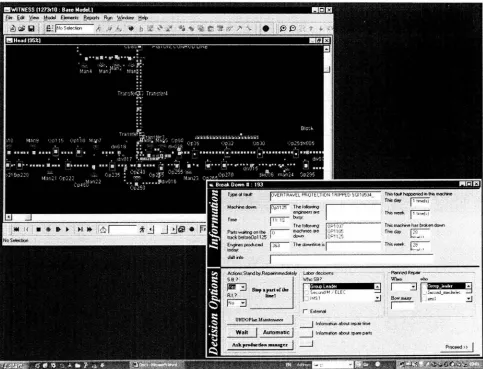Open the Edit menu
The width and height of the screenshot is (483, 369).
pos(21,18)
